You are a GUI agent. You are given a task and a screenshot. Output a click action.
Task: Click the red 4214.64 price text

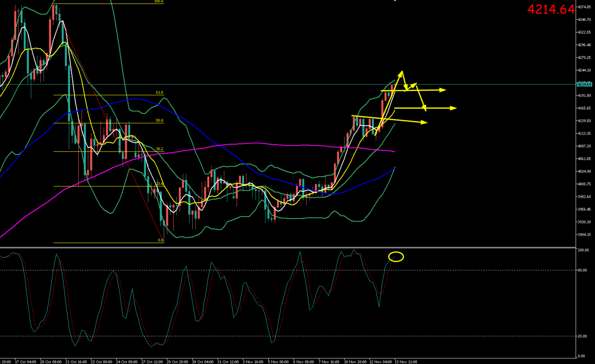click(551, 10)
